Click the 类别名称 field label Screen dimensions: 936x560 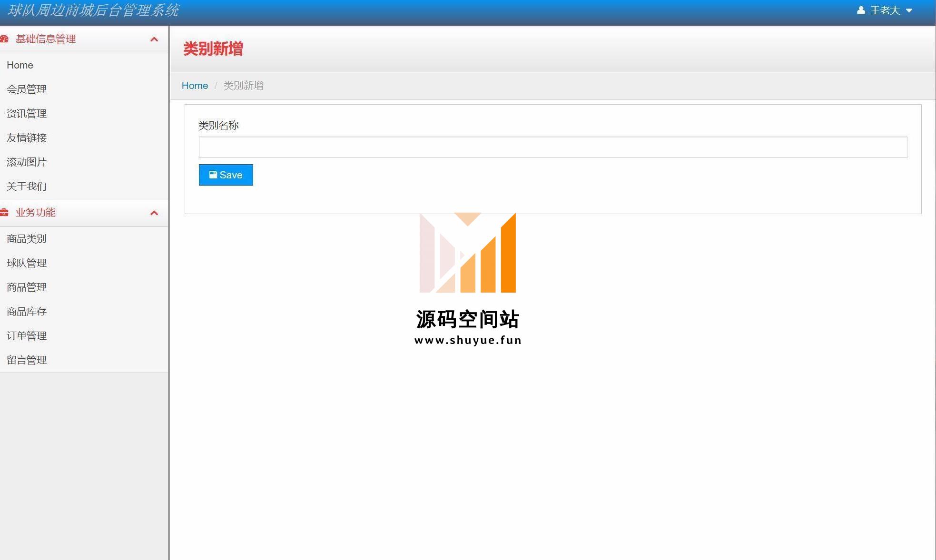pyautogui.click(x=218, y=126)
